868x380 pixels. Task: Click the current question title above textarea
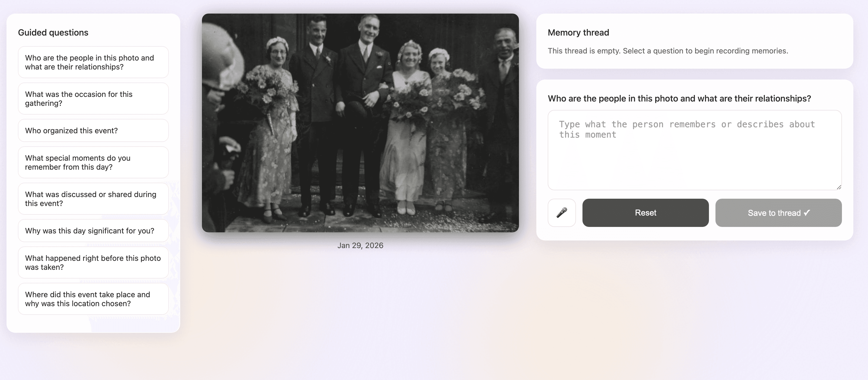tap(679, 98)
